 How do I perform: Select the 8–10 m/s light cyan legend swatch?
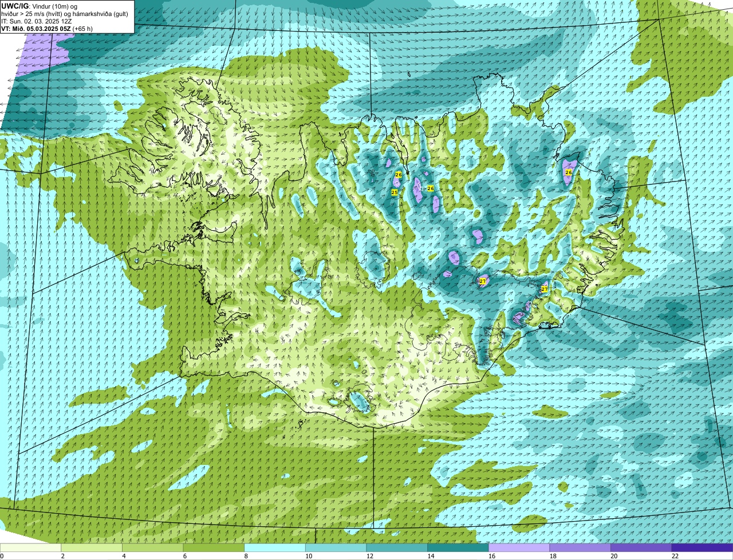pyautogui.click(x=275, y=547)
